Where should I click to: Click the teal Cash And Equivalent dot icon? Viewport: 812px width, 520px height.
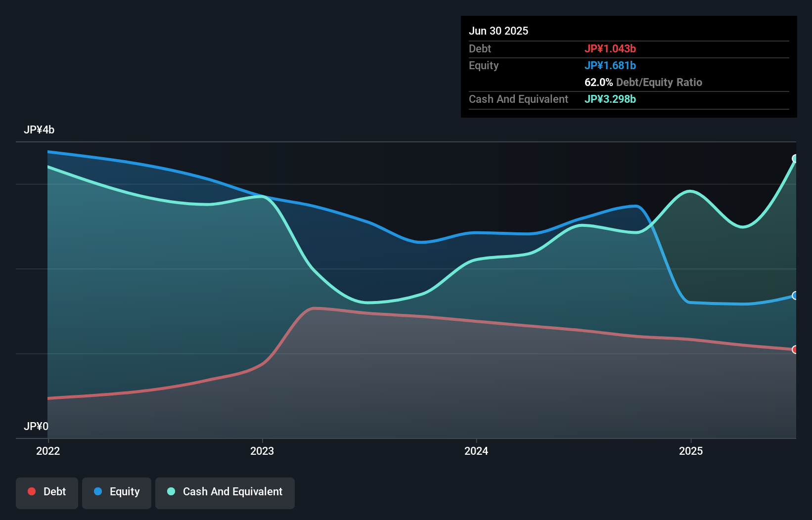pos(171,491)
